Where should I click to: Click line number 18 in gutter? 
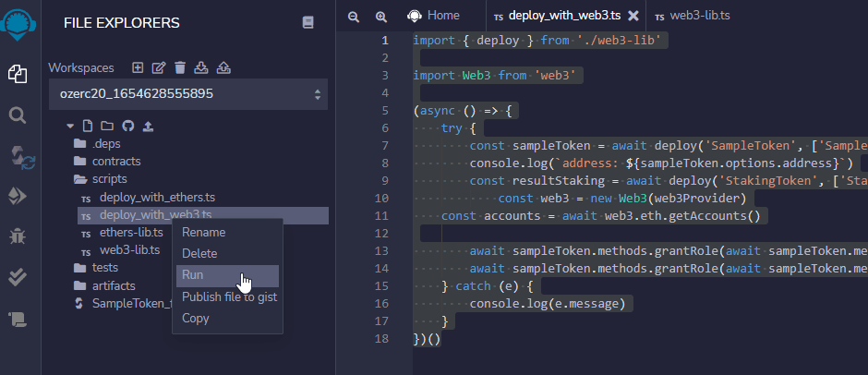click(x=381, y=338)
